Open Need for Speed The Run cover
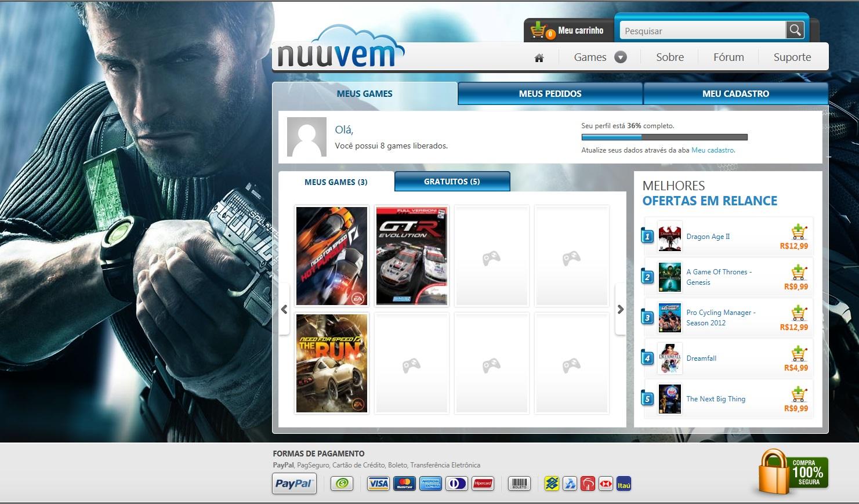This screenshot has width=859, height=504. pos(332,363)
